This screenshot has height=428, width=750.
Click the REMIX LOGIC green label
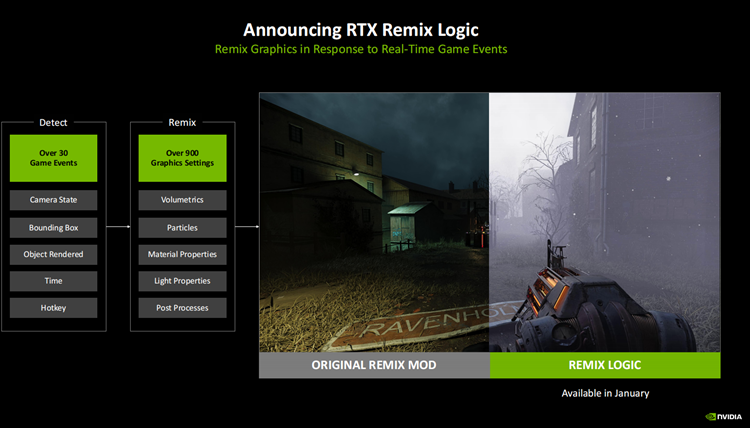[604, 365]
